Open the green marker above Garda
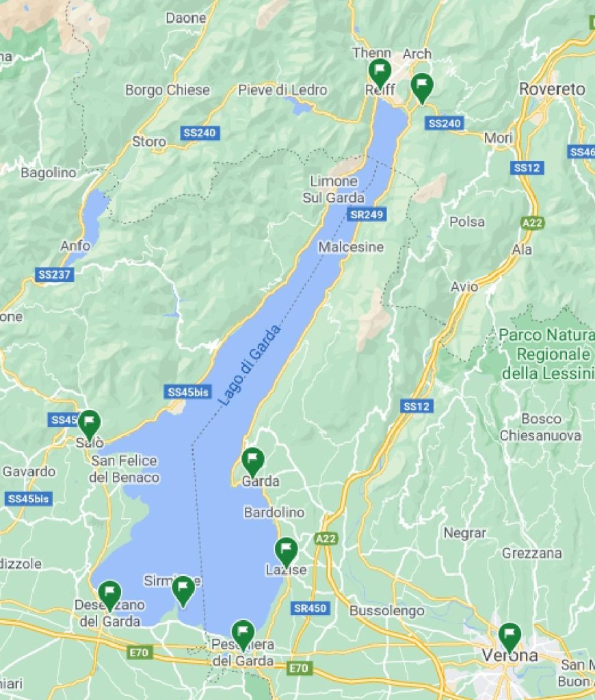The width and height of the screenshot is (595, 700). pyautogui.click(x=252, y=462)
